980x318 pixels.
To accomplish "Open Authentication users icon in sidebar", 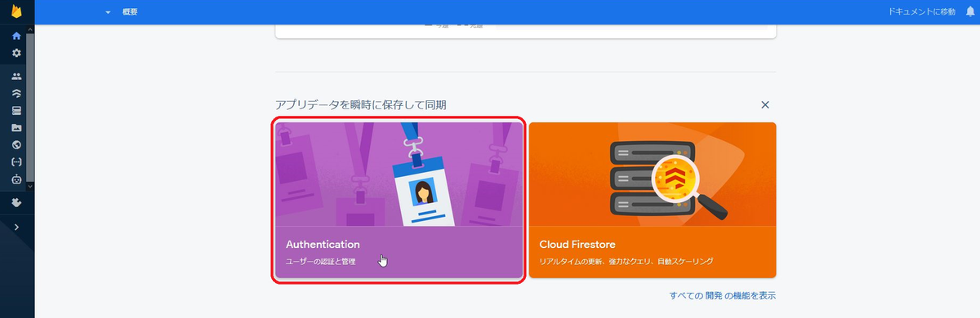I will [x=16, y=76].
